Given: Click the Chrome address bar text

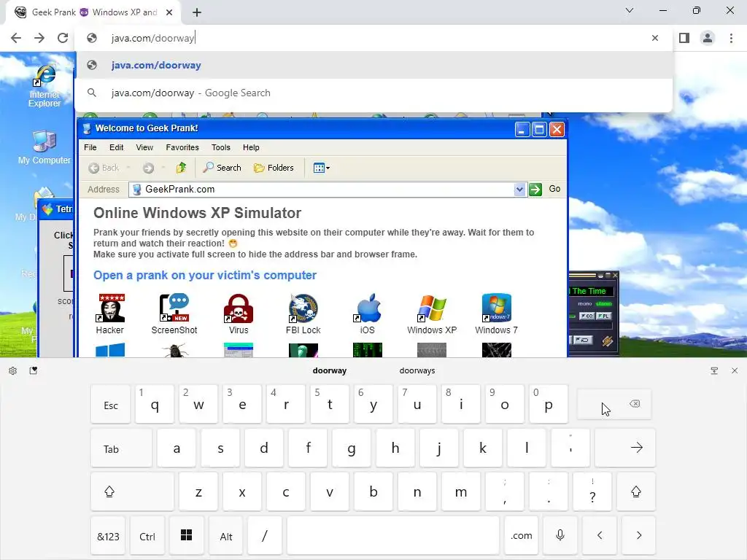Looking at the screenshot, I should point(152,38).
